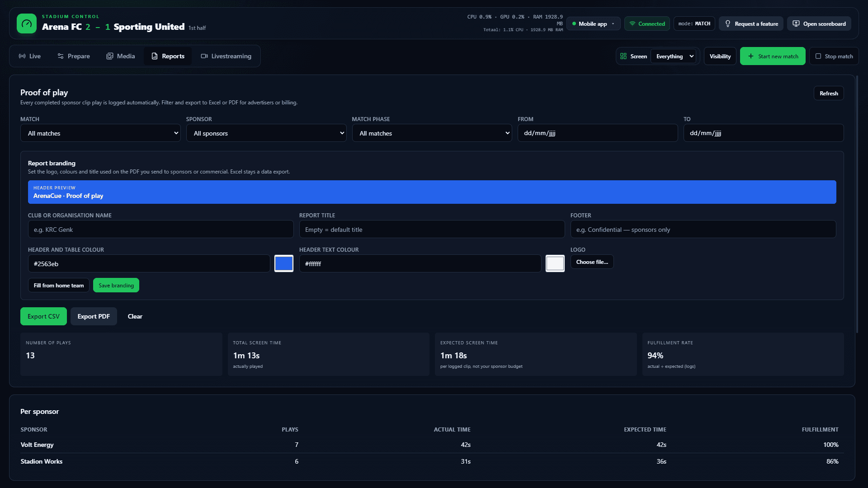Click the Arena FC 2 – 1 Sporting United score
Image resolution: width=868 pixels, height=488 pixels.
[113, 27]
